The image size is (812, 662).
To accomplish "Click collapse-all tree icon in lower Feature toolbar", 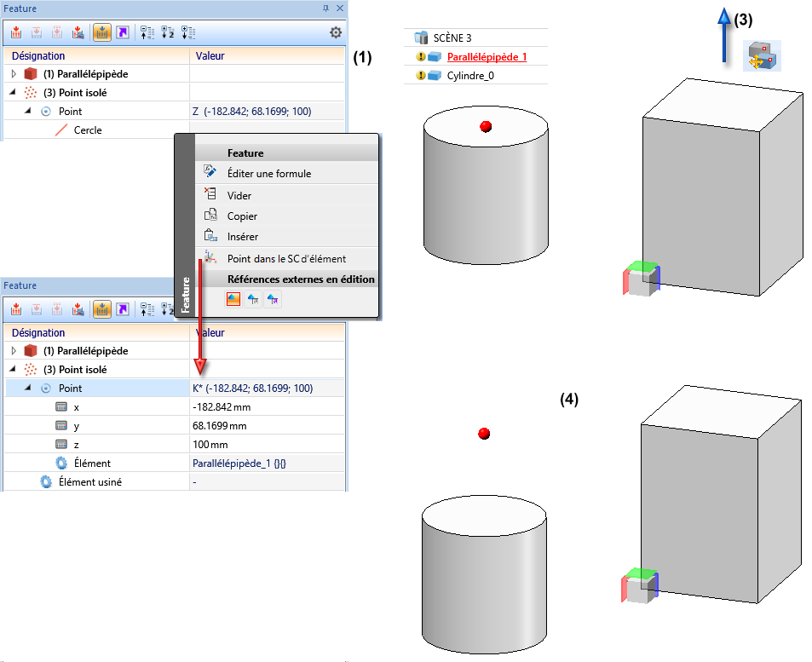I will coord(147,309).
